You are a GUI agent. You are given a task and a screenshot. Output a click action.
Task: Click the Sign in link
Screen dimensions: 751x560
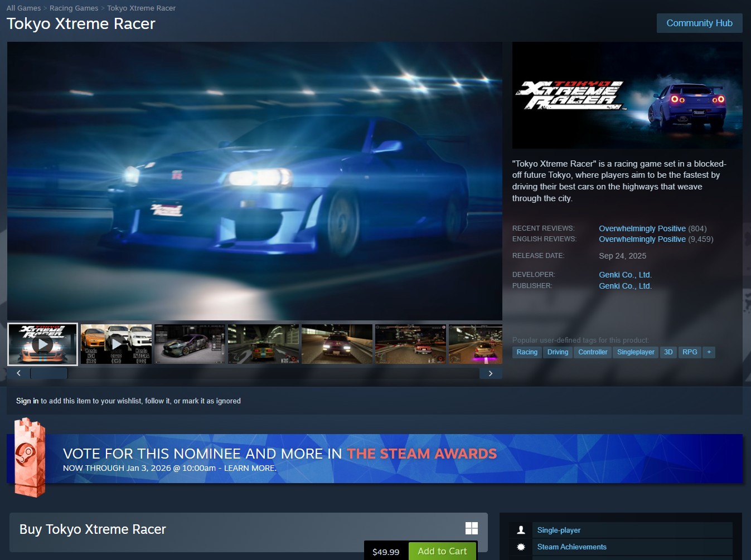[27, 401]
